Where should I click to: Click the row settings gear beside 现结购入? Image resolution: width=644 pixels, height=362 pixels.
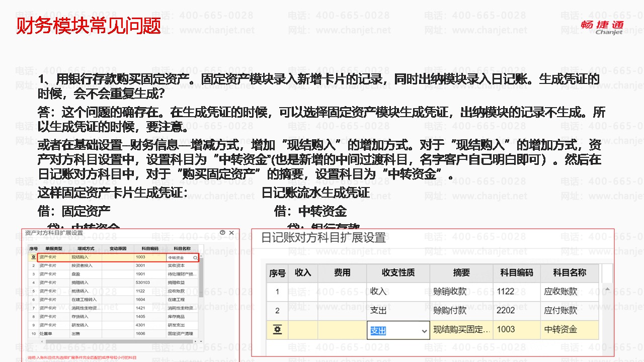coord(33,257)
